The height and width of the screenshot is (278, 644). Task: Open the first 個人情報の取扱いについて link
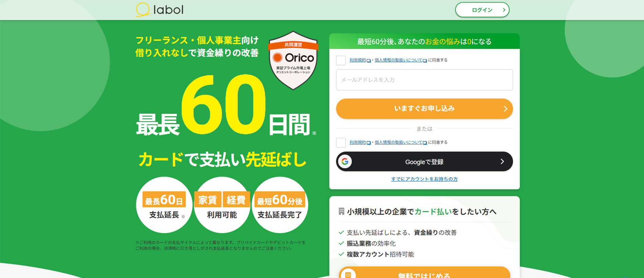click(x=398, y=60)
